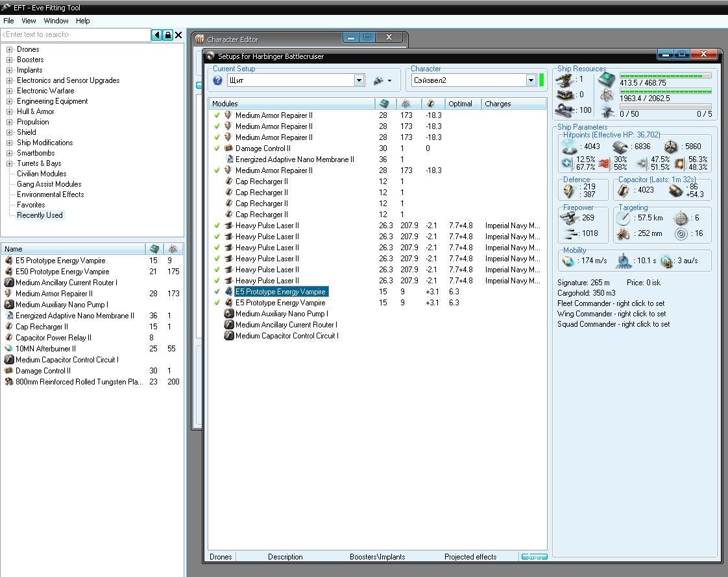This screenshot has width=728, height=577.
Task: Open the Current Setup dropdown arrow
Action: click(359, 80)
